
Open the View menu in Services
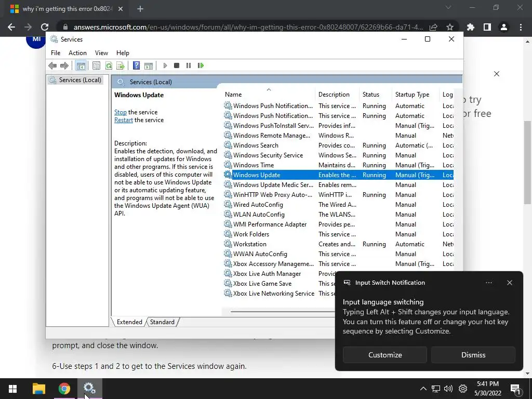(101, 53)
